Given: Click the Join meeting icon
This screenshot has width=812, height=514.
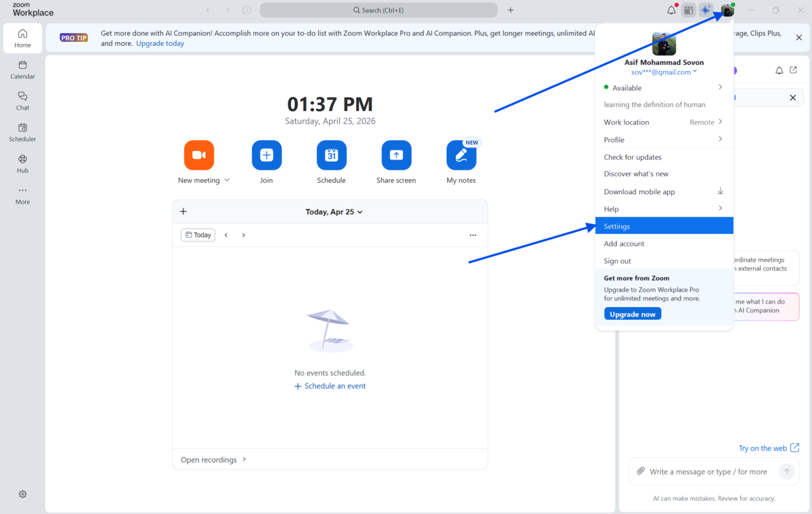Looking at the screenshot, I should tap(267, 156).
